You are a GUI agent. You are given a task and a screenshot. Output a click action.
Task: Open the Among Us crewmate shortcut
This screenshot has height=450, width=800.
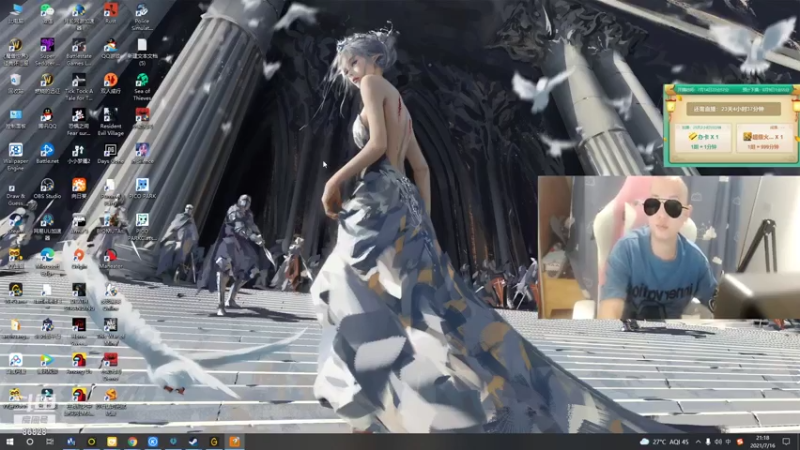pyautogui.click(x=79, y=364)
